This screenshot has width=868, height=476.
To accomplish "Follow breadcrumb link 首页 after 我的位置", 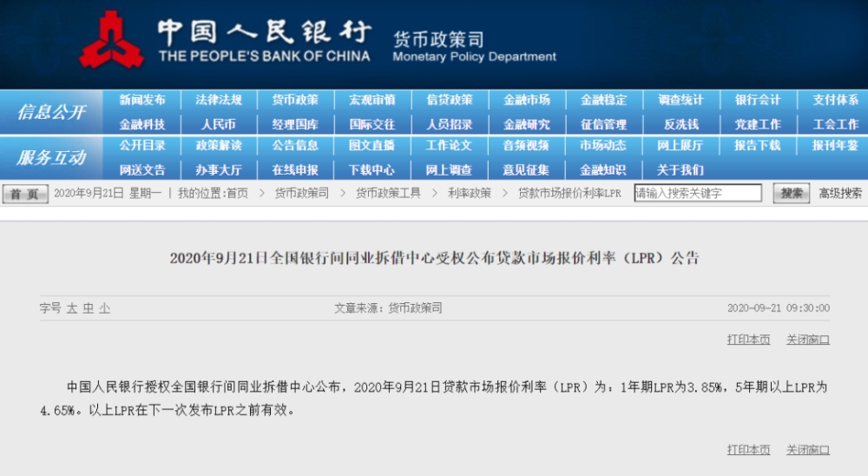I will (x=238, y=194).
